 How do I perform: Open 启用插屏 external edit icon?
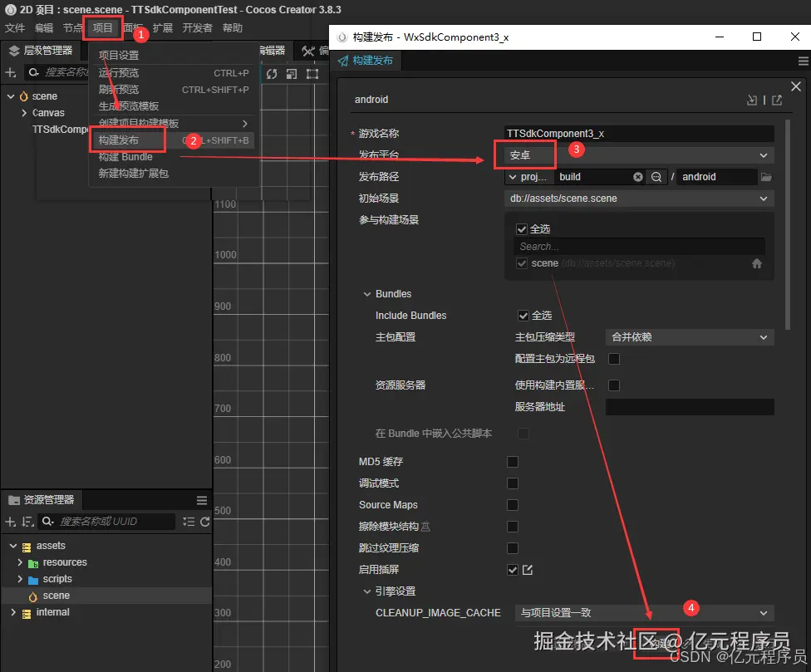click(528, 570)
